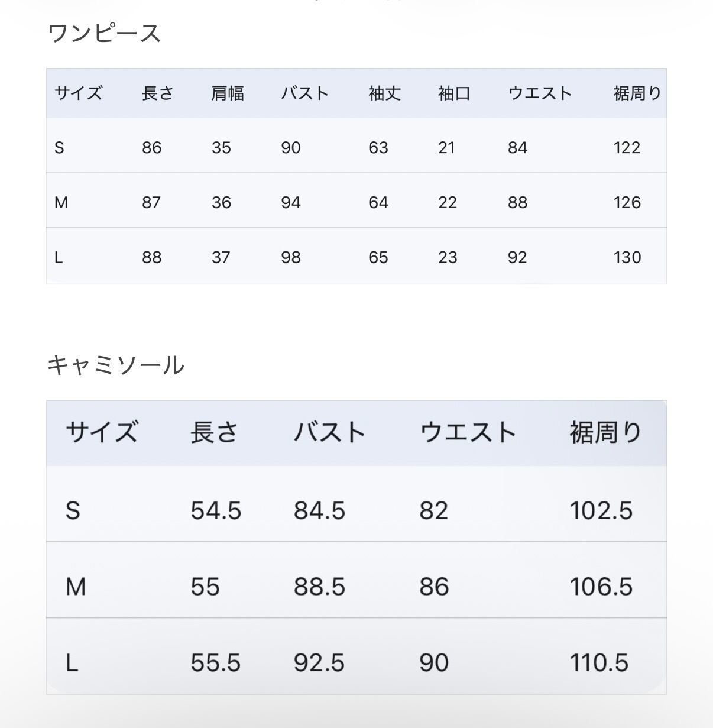
Task: Select the 122 hem value cell
Action: (627, 148)
